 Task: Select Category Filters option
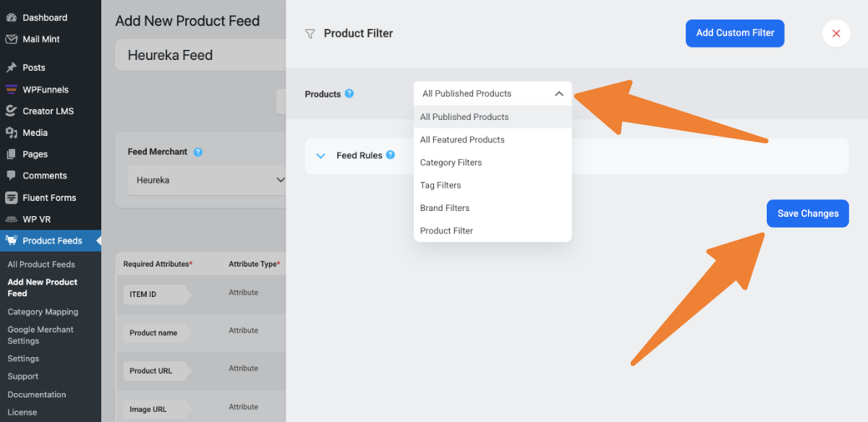(x=451, y=163)
